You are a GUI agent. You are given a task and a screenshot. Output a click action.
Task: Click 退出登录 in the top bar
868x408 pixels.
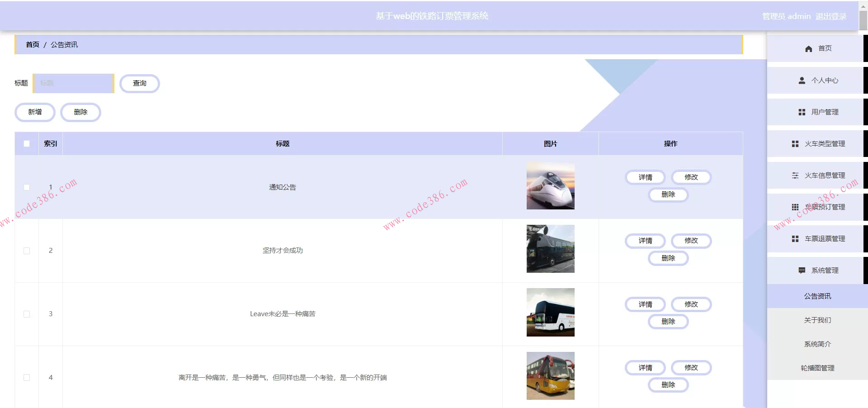(x=831, y=16)
